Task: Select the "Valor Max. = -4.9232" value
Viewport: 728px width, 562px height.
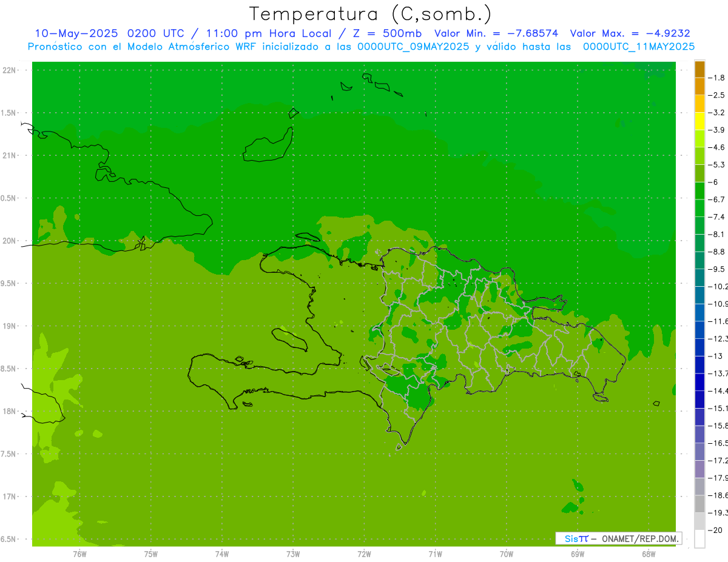Action: pos(630,33)
